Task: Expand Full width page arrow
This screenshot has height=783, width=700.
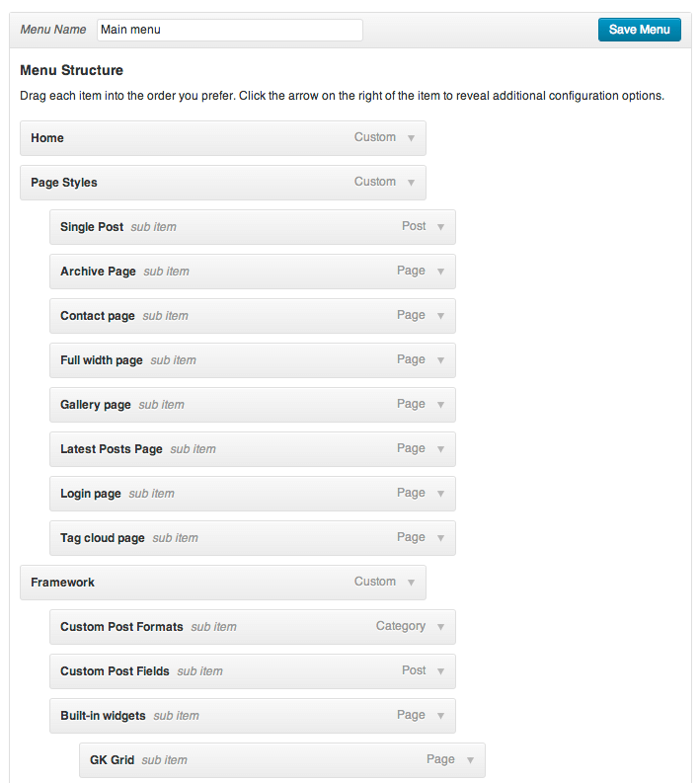Action: [x=441, y=360]
